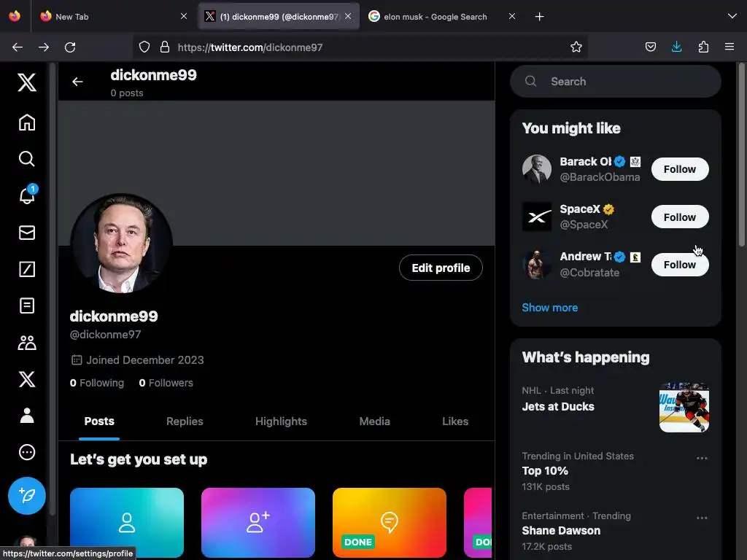Viewport: 747px width, 560px height.
Task: Open more options for Top 10% trend
Action: click(702, 458)
